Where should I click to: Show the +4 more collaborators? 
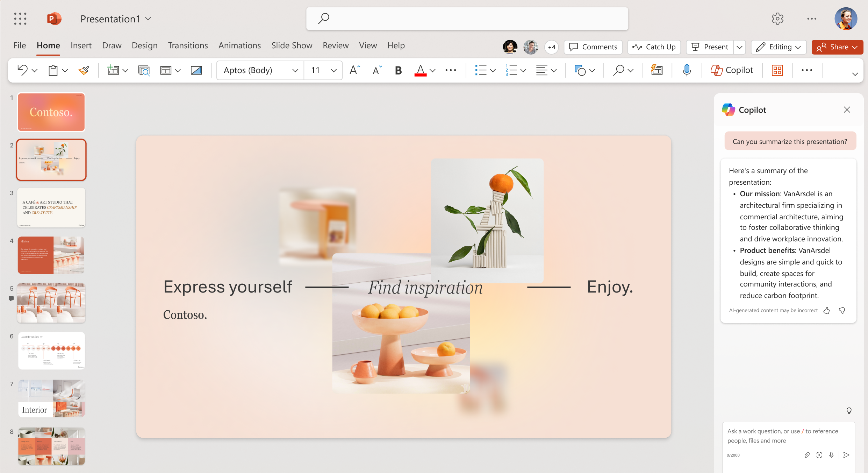point(552,47)
